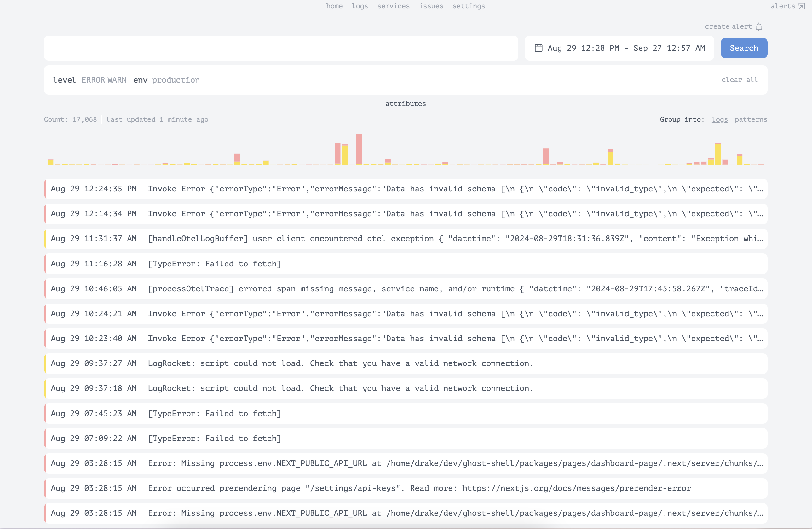Viewport: 812px width, 529px height.
Task: Click clear all filters link
Action: 739,80
